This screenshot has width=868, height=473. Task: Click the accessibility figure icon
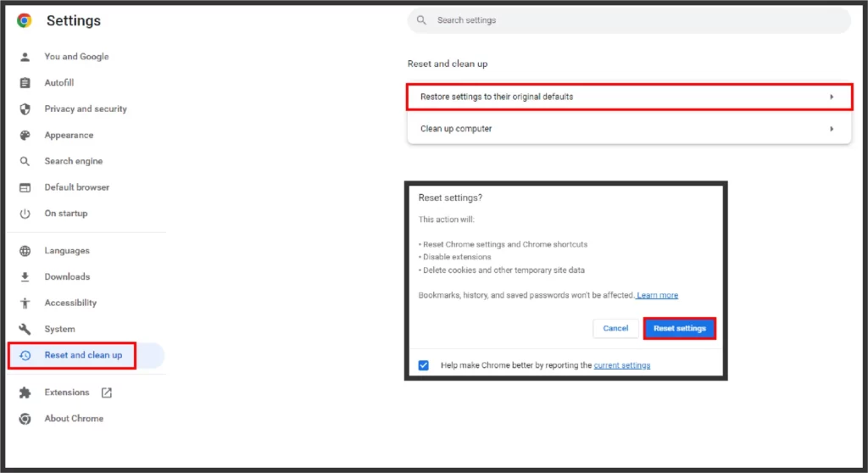point(25,303)
